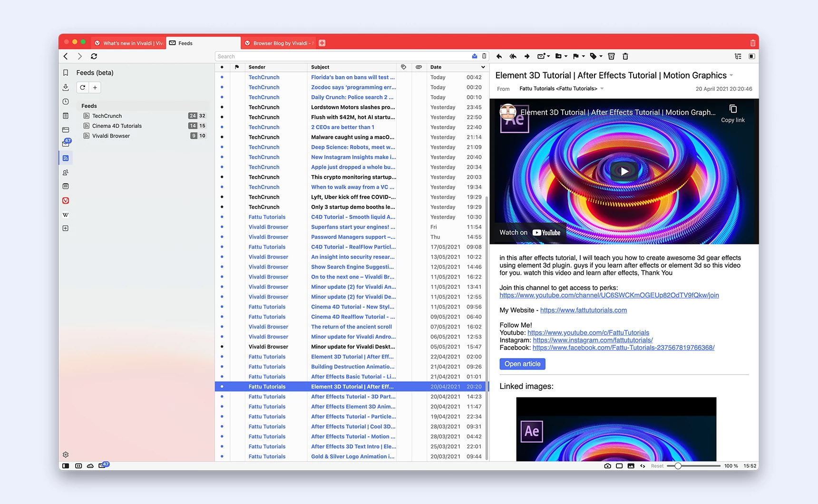Toggle unread dot on Superfans row
Screen dimensions: 818x504
(x=222, y=227)
